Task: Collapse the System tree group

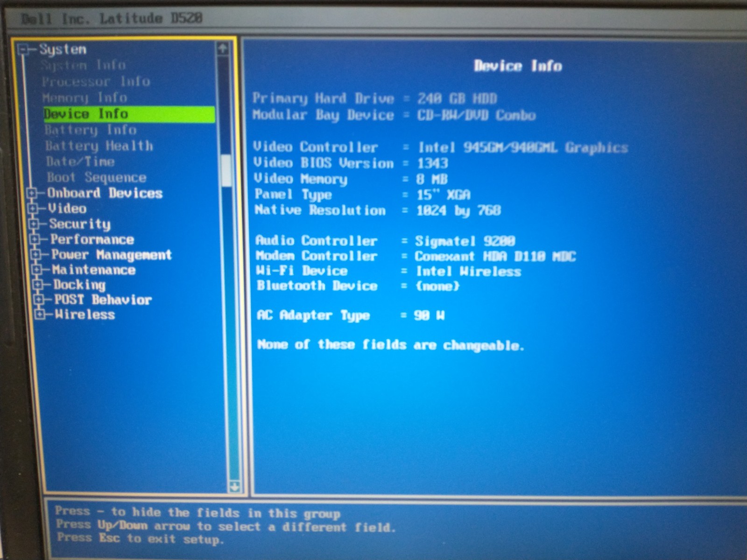Action: [22, 49]
